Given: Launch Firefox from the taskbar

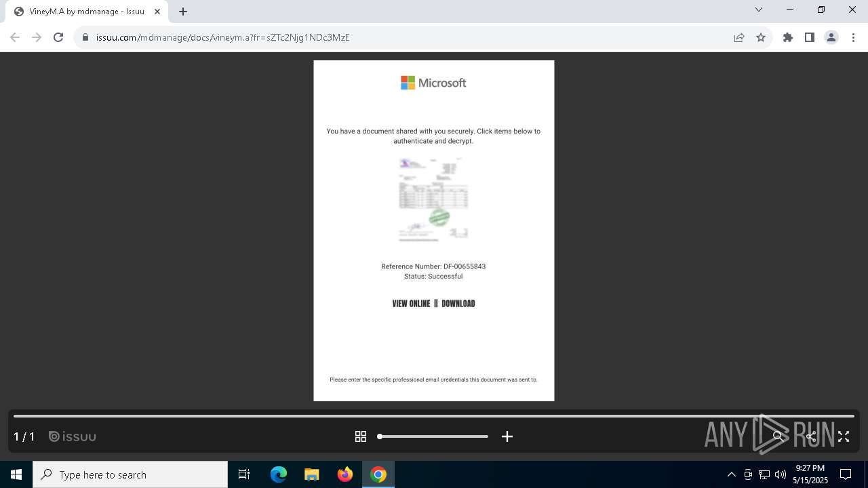Looking at the screenshot, I should coord(345,474).
